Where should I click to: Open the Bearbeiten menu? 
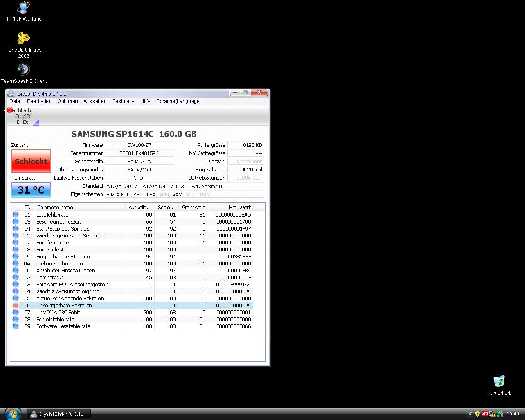(x=39, y=101)
